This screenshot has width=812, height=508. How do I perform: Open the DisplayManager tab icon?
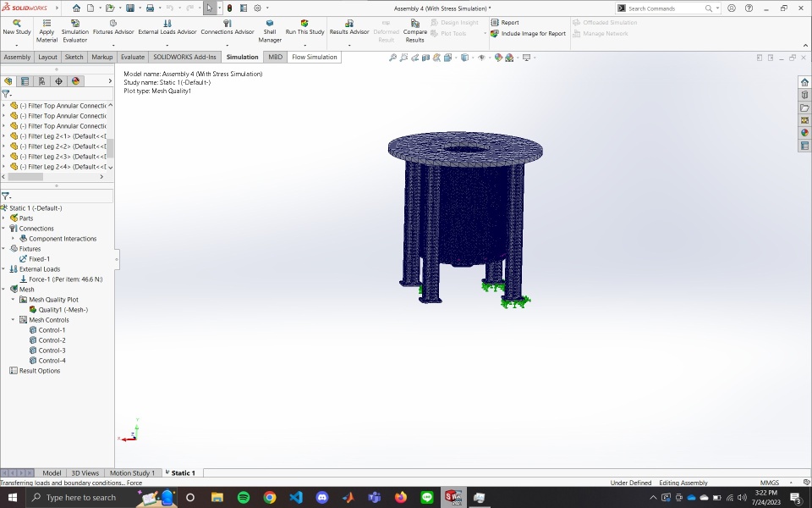[x=75, y=81]
